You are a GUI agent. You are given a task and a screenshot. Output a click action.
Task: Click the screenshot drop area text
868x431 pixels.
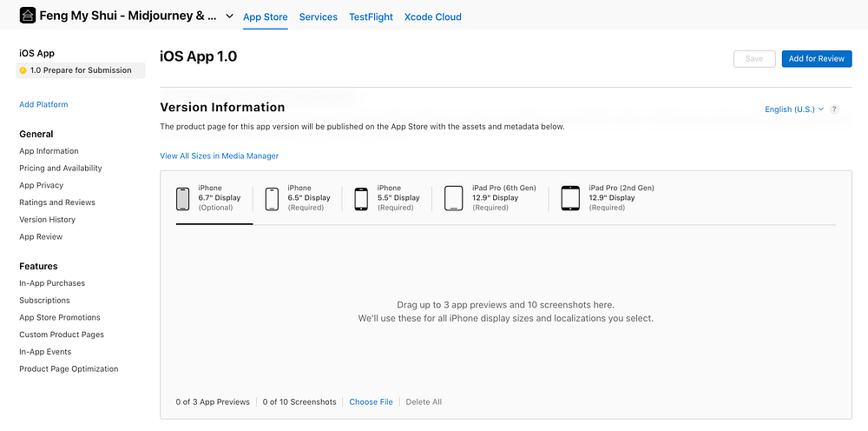coord(505,311)
